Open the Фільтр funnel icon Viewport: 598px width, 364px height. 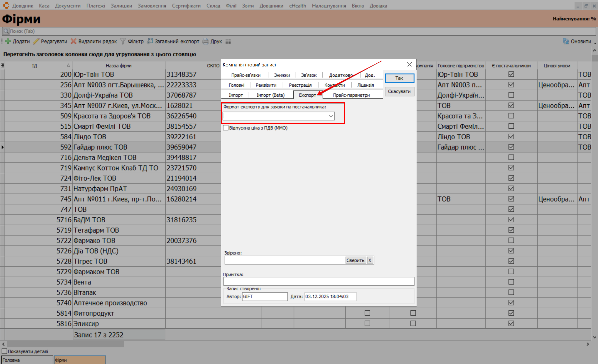[123, 41]
